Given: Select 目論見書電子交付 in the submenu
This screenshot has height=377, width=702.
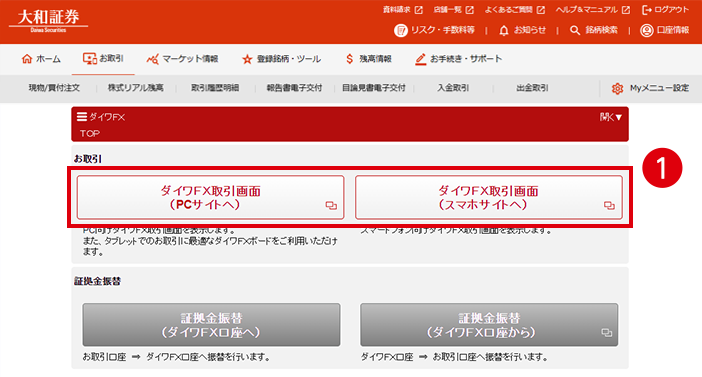Looking at the screenshot, I should (x=374, y=88).
